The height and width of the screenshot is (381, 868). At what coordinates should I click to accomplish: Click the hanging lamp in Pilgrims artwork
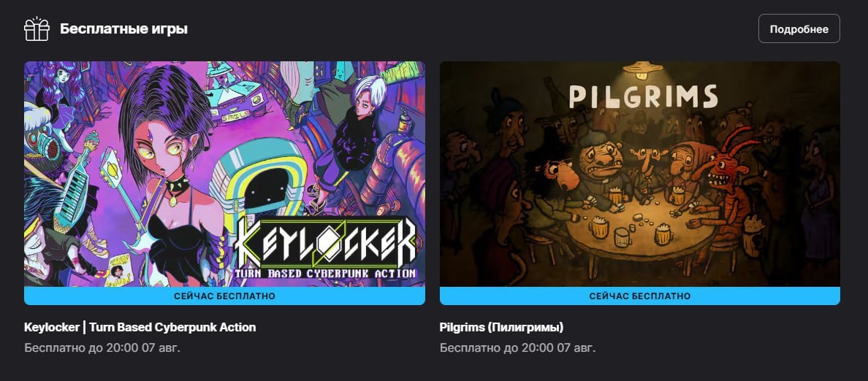pyautogui.click(x=642, y=71)
